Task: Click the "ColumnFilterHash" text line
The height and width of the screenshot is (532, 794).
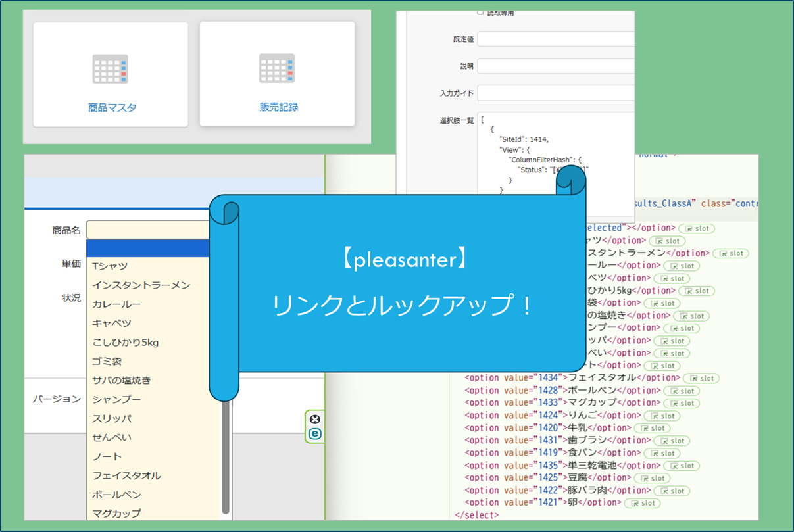Action: click(545, 160)
